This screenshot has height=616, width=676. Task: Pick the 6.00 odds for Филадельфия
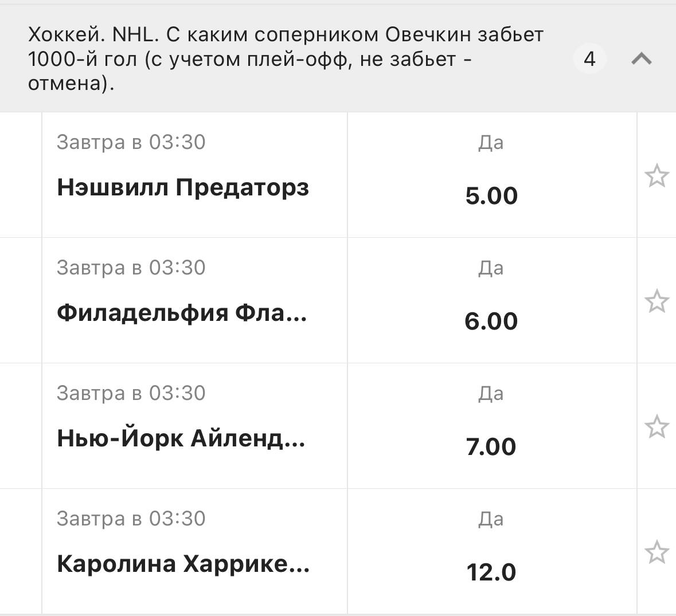(491, 321)
